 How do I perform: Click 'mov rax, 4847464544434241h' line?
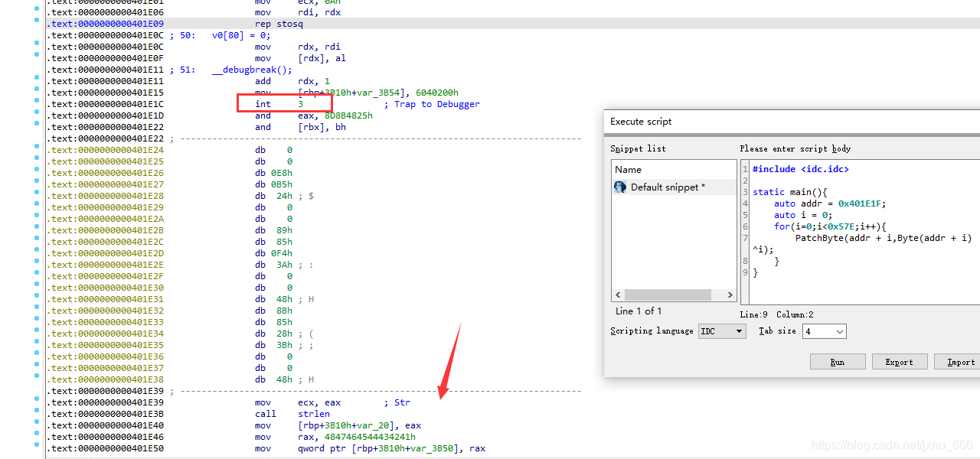335,437
